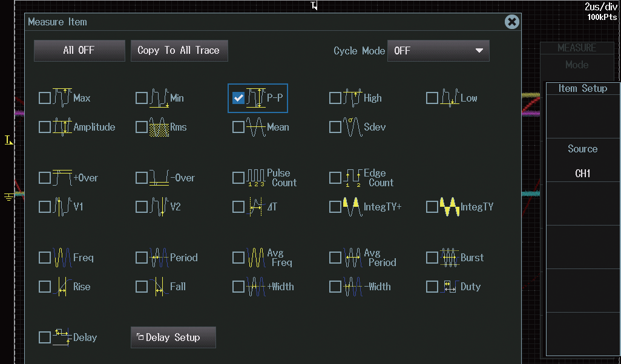
Task: Click the -Over undershoot icon
Action: (159, 178)
